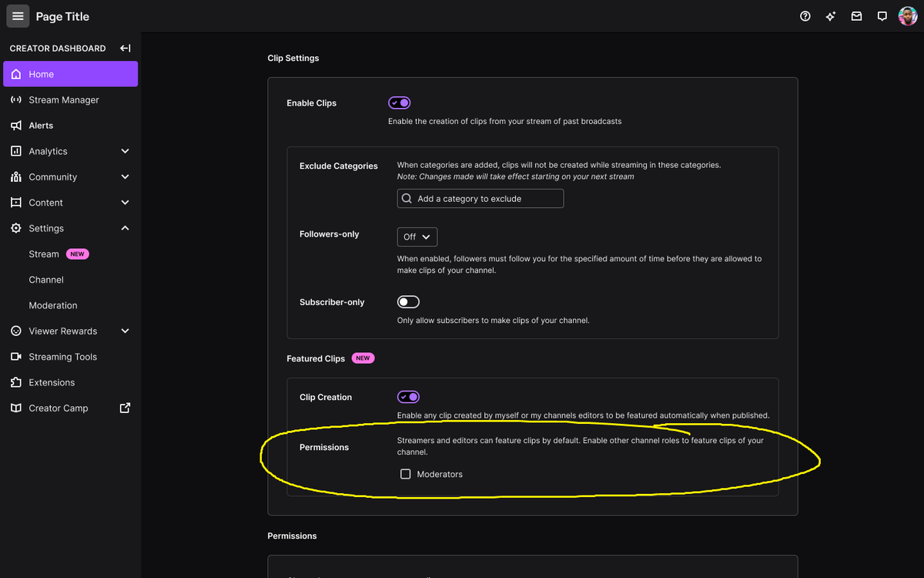Open the chat bubble notifications icon
924x578 pixels.
pos(882,16)
